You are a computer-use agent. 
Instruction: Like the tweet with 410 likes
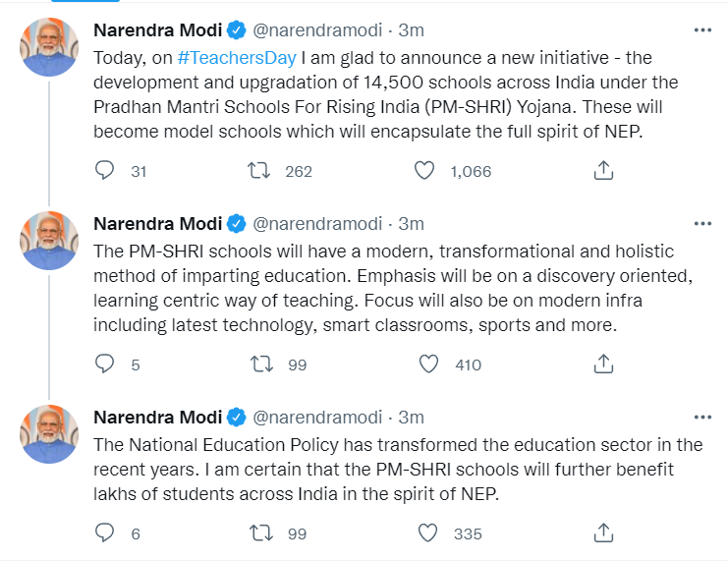pos(428,365)
